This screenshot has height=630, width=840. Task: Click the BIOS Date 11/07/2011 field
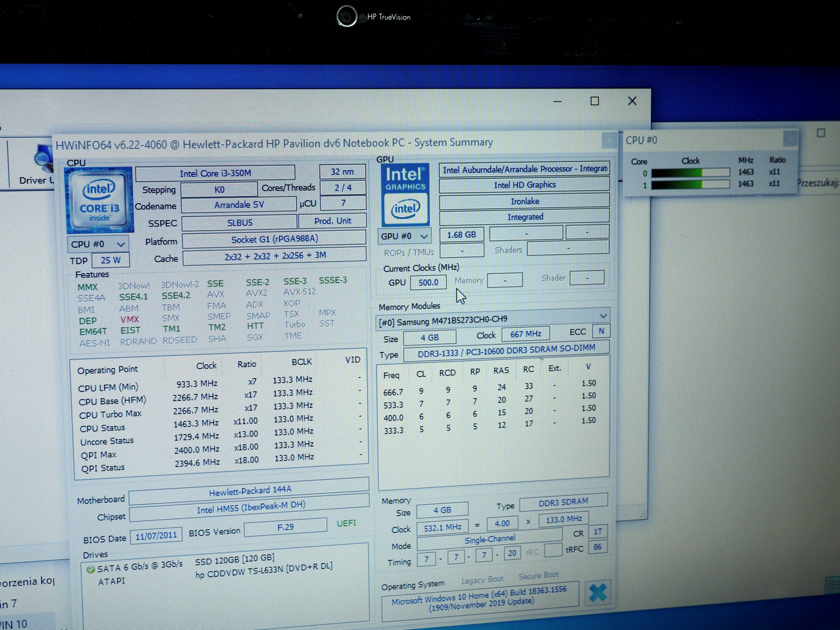click(x=156, y=536)
